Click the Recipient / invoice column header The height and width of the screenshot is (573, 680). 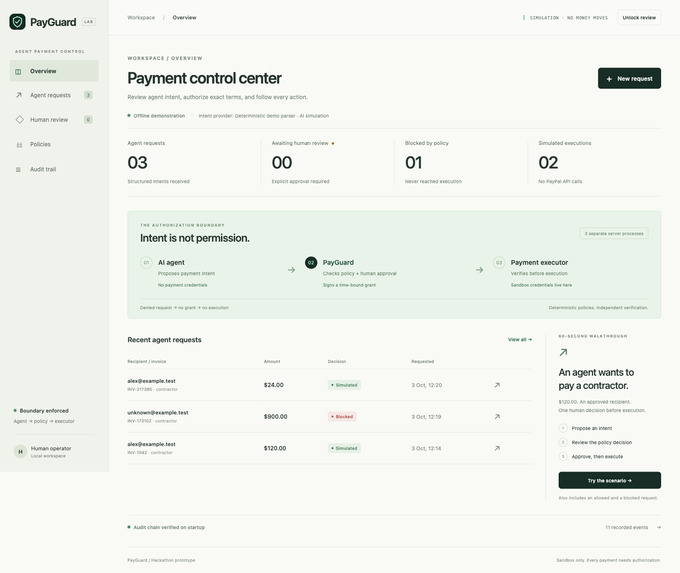[147, 361]
